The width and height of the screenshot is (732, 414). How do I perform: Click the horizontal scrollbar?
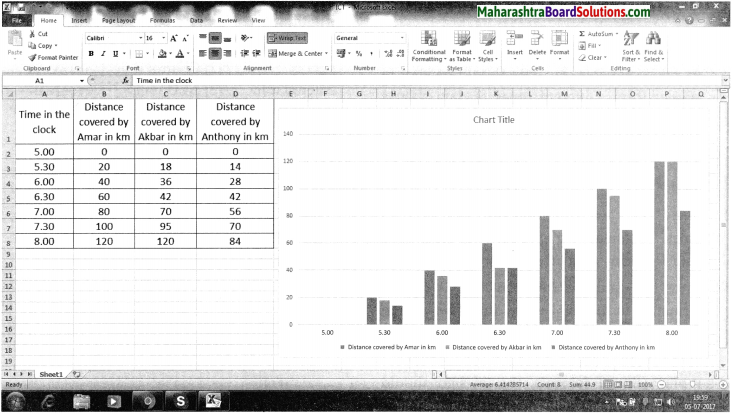(x=561, y=374)
